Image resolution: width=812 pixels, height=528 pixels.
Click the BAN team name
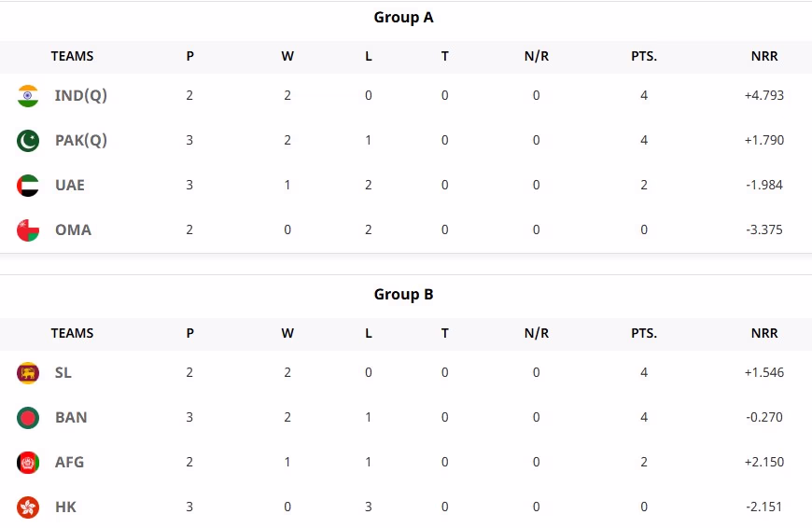[x=71, y=417]
